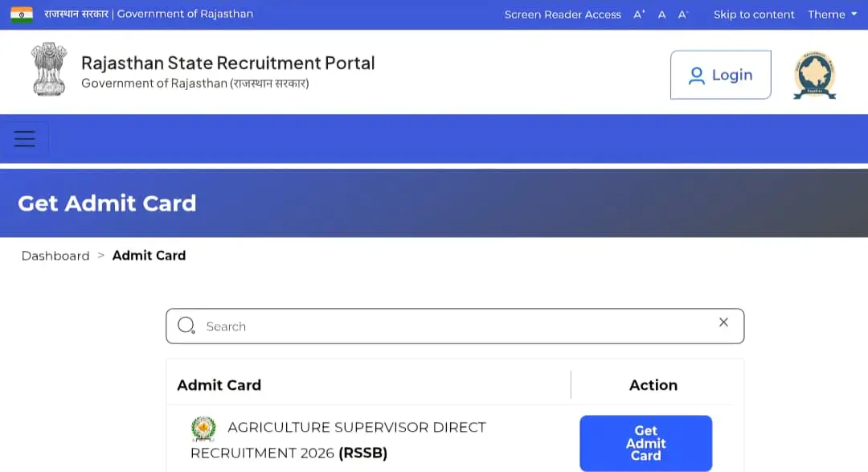
Task: Click the Admit Card breadcrumb
Action: pos(149,256)
